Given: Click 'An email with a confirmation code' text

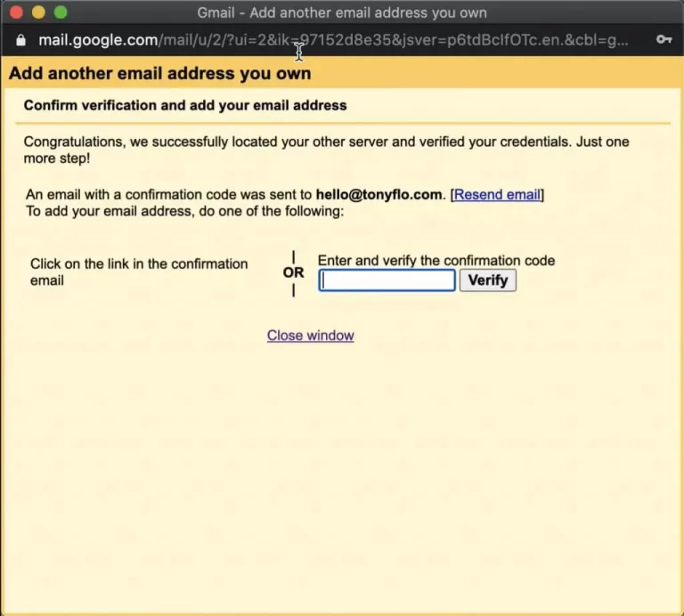Looking at the screenshot, I should pyautogui.click(x=169, y=195).
